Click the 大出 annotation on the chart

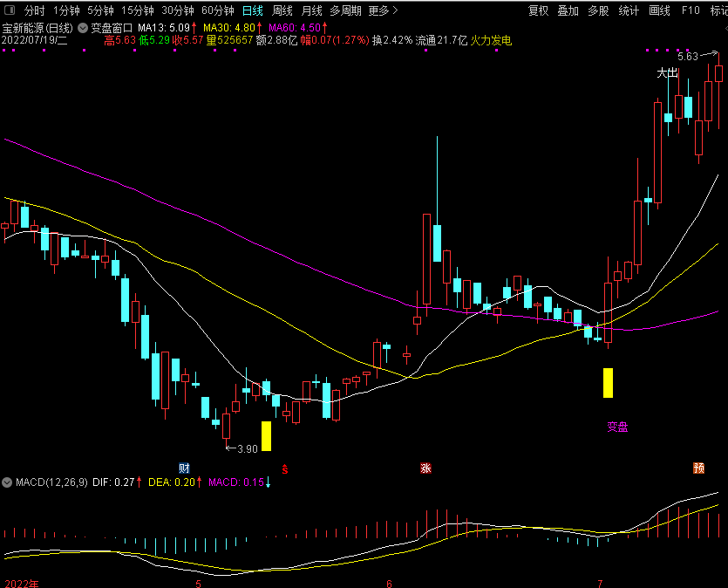coord(667,73)
